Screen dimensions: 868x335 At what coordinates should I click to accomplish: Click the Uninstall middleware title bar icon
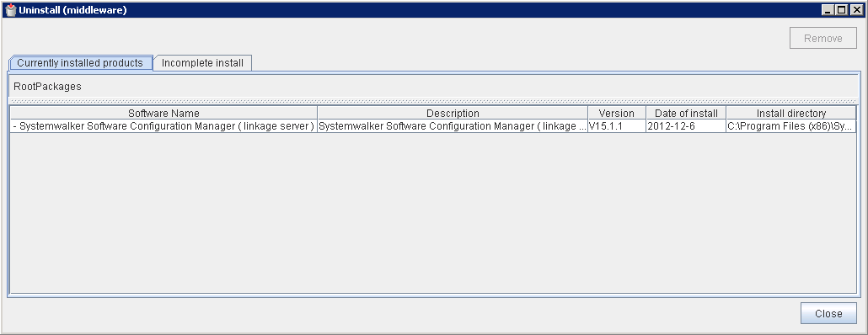[x=10, y=9]
